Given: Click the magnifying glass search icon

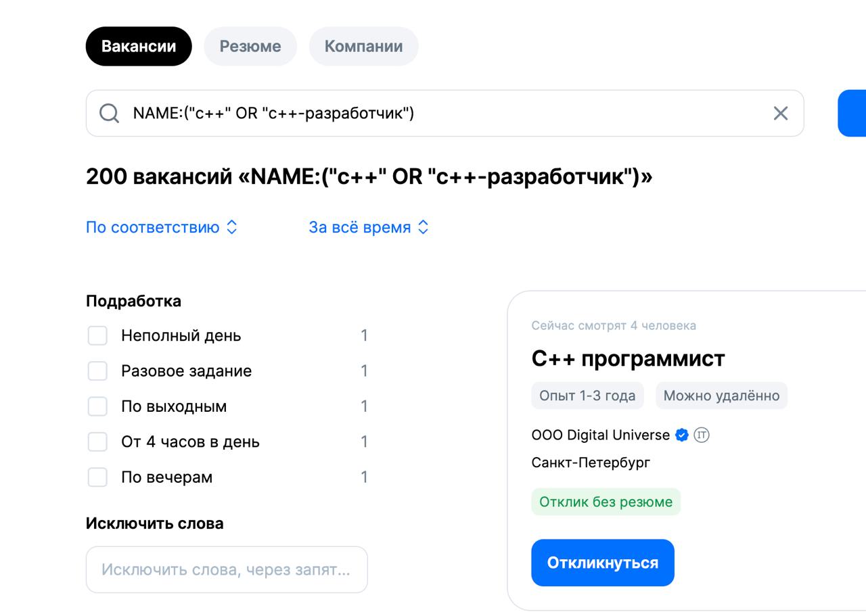Looking at the screenshot, I should (x=109, y=113).
